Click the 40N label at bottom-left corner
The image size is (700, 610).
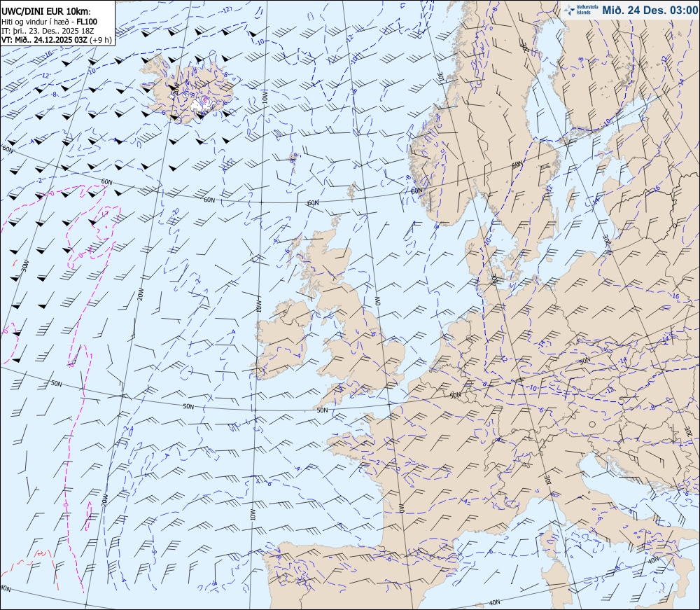[5, 588]
